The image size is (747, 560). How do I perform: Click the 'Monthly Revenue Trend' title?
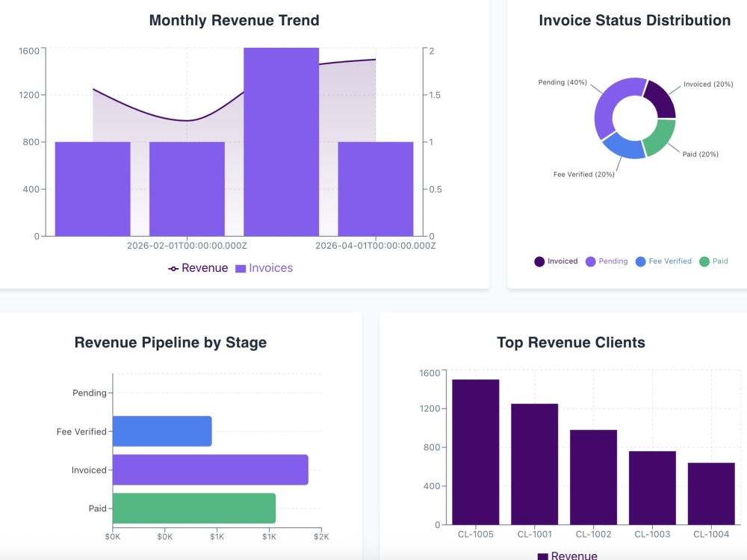click(x=234, y=20)
